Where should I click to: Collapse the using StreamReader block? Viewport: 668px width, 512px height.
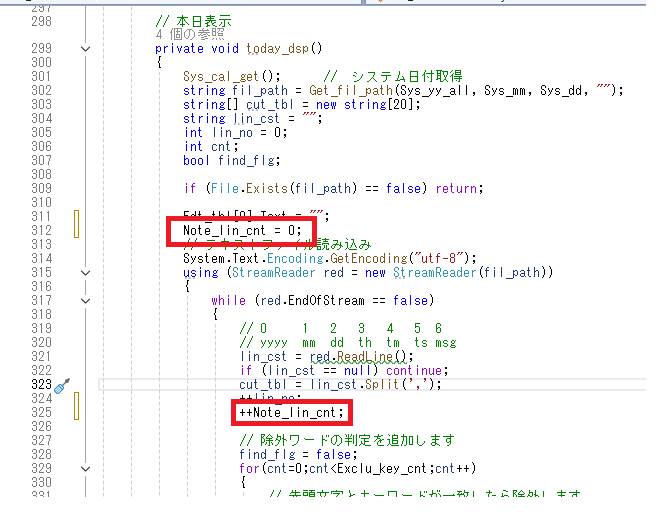click(86, 272)
